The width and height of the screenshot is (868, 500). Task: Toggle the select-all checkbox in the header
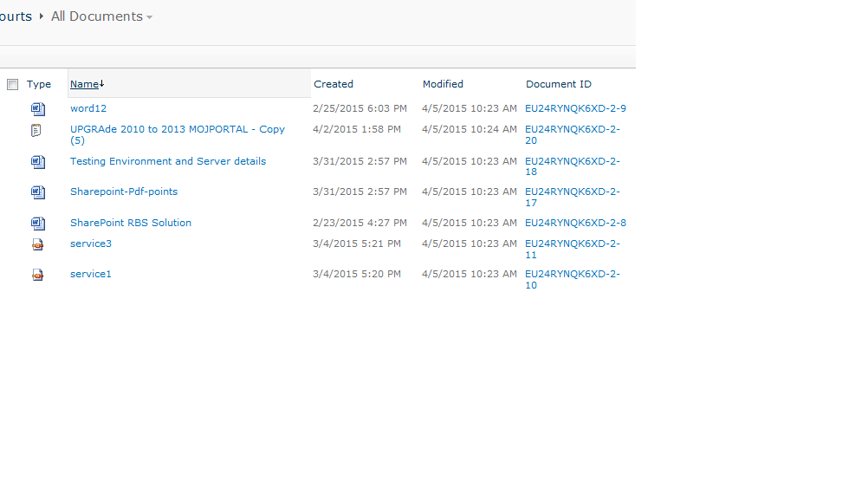point(12,85)
